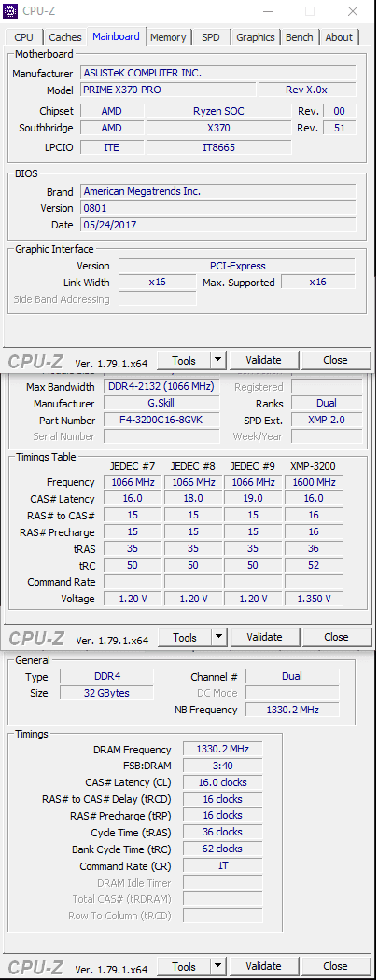Click the Command Rate 1T value
Screen dimensions: 378x980
(x=222, y=865)
